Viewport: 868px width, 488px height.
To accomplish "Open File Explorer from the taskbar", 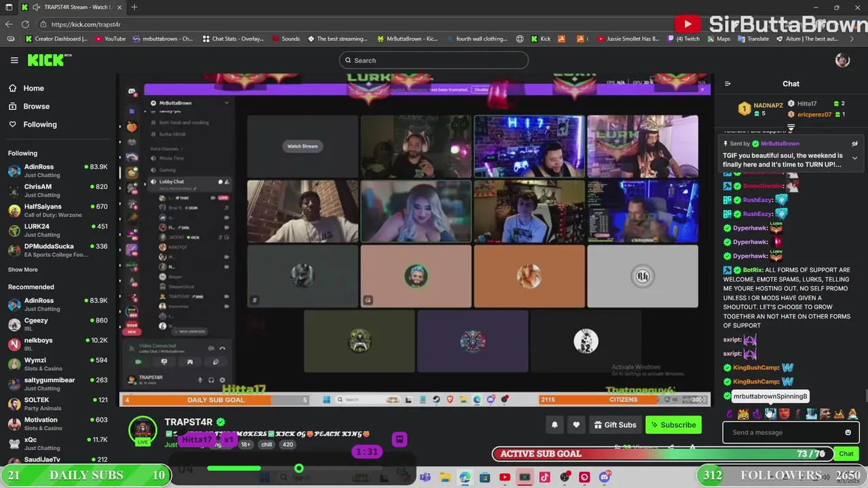I will 445,478.
